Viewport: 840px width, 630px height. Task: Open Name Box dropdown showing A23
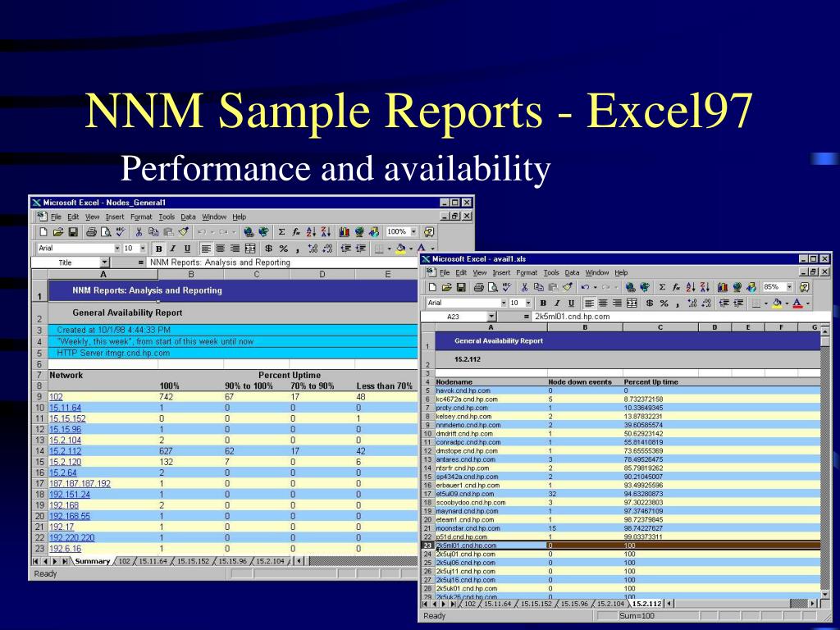(x=492, y=317)
